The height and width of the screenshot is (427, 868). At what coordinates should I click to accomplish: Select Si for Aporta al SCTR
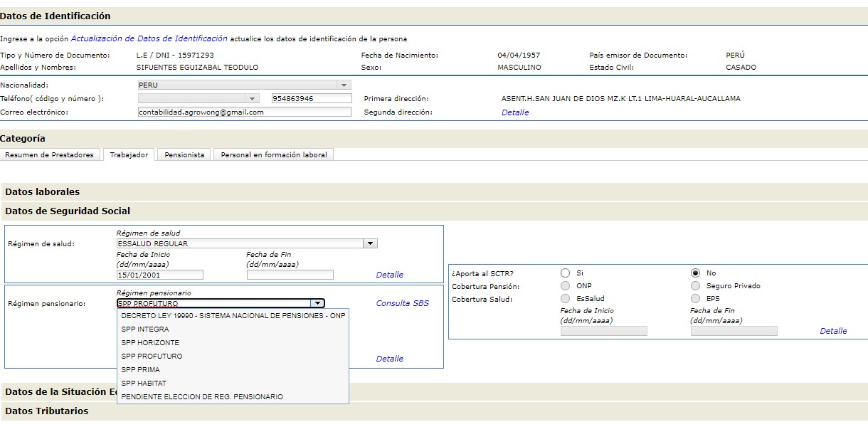point(566,273)
